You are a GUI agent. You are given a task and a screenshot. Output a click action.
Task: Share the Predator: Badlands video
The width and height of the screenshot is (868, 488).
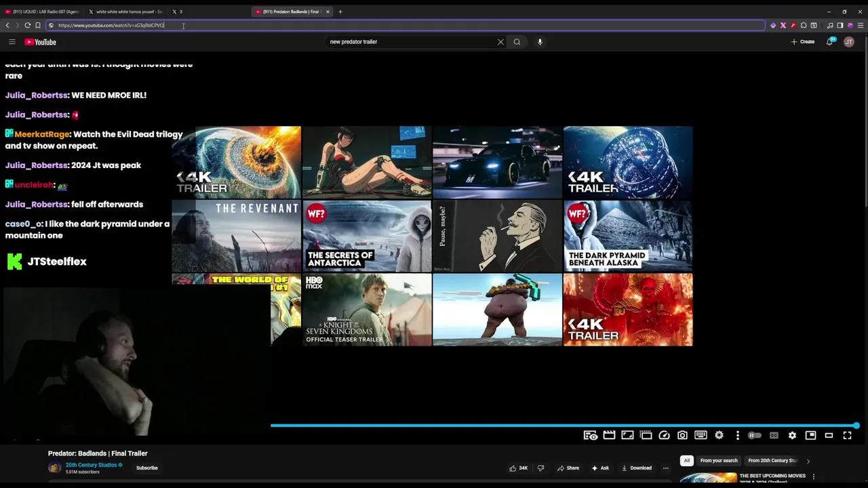click(568, 468)
